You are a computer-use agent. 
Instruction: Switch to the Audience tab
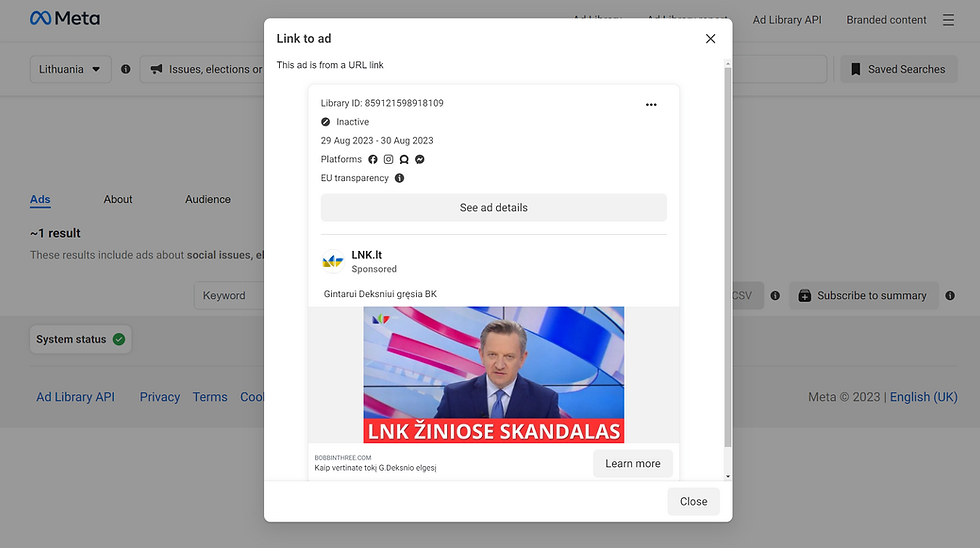coord(208,199)
